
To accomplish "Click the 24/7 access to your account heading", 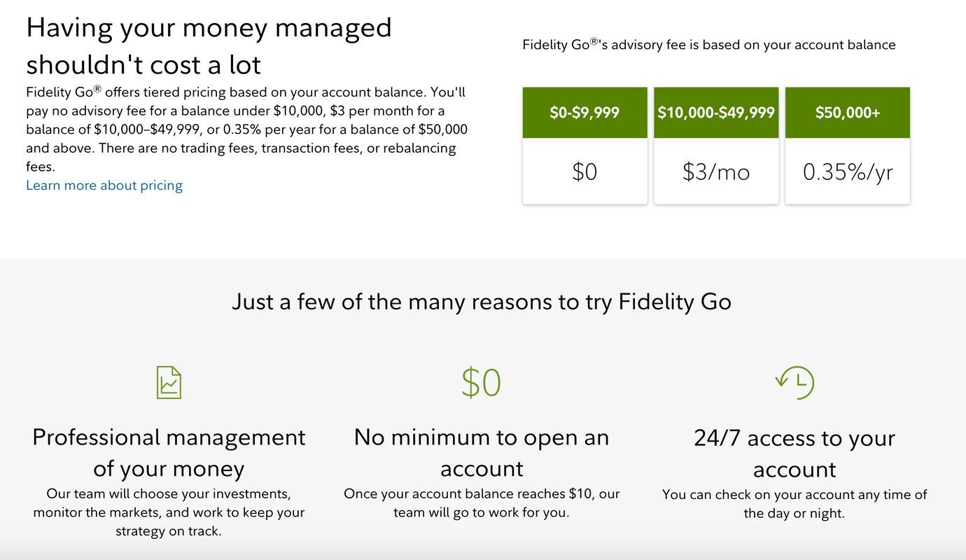I will (x=794, y=453).
